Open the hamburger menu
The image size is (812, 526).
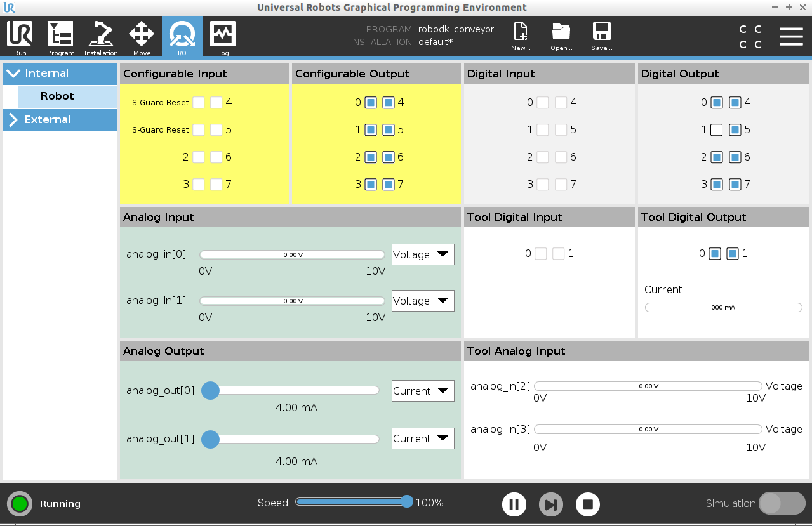click(791, 36)
